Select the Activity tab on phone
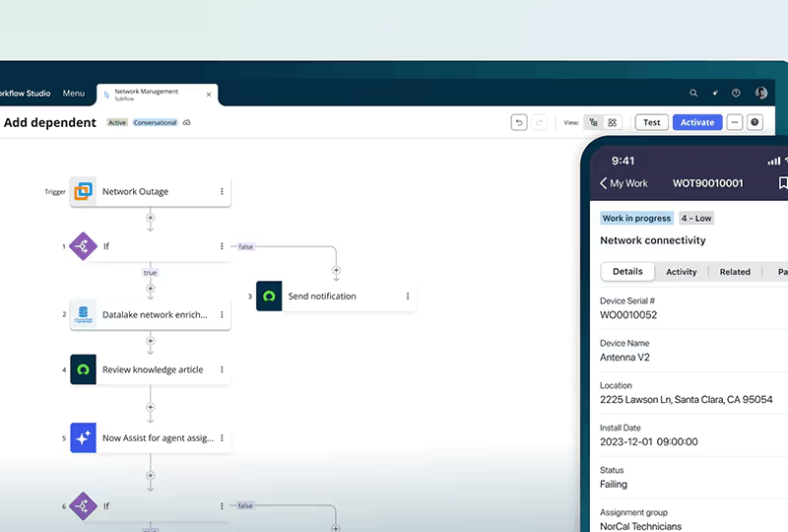The height and width of the screenshot is (532, 788). click(x=682, y=272)
